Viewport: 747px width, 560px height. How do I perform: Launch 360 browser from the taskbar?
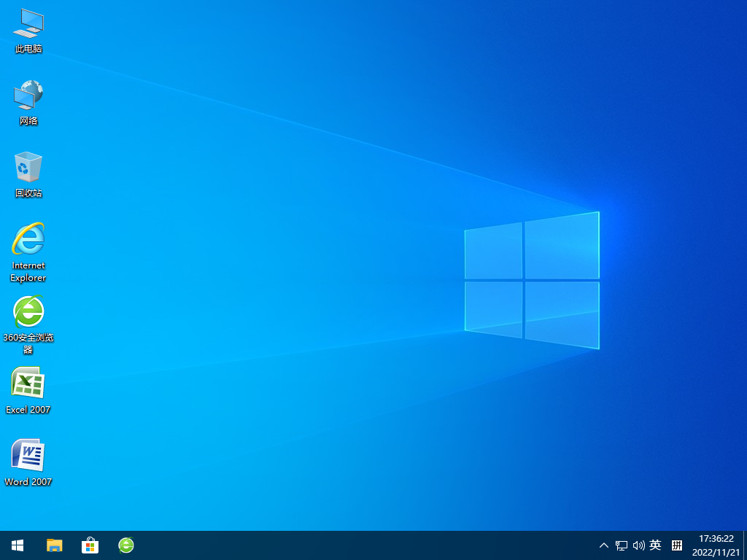[x=126, y=545]
